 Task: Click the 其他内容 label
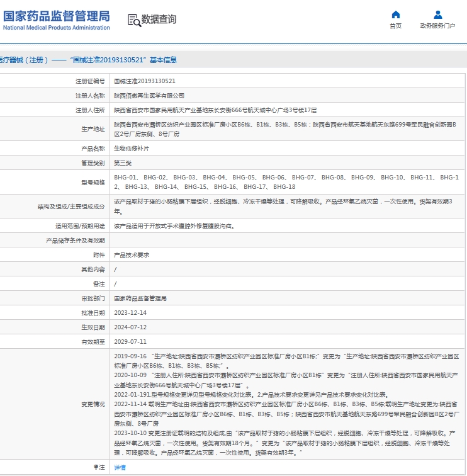point(93,269)
